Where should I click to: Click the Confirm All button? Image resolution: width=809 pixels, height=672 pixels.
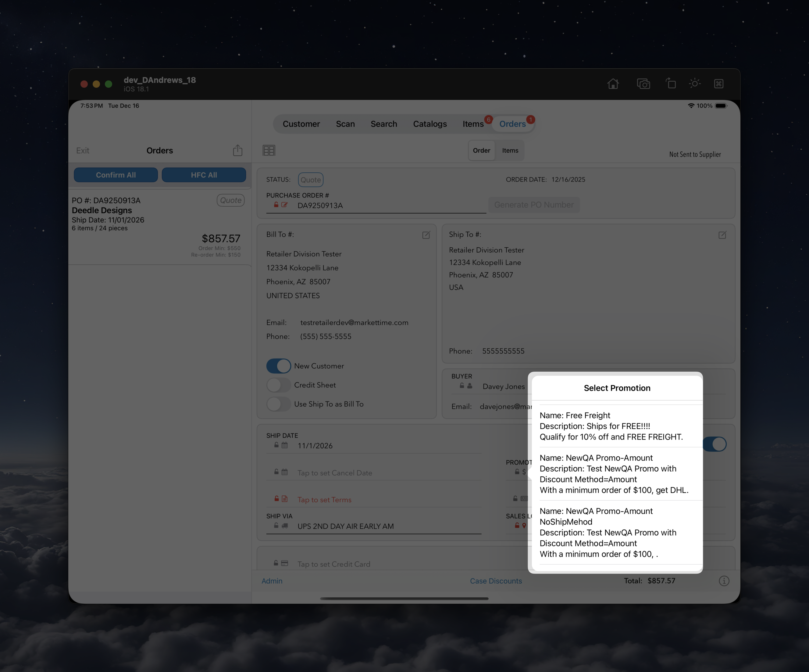(116, 175)
